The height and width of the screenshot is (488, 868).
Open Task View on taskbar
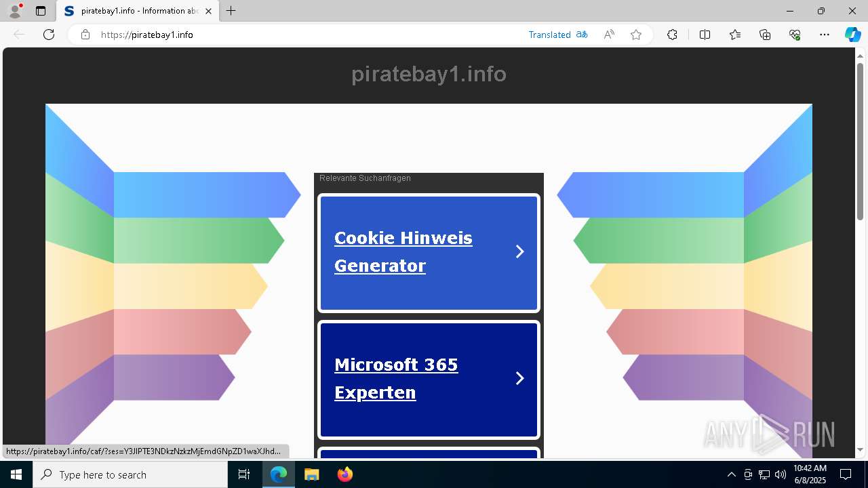pyautogui.click(x=244, y=474)
